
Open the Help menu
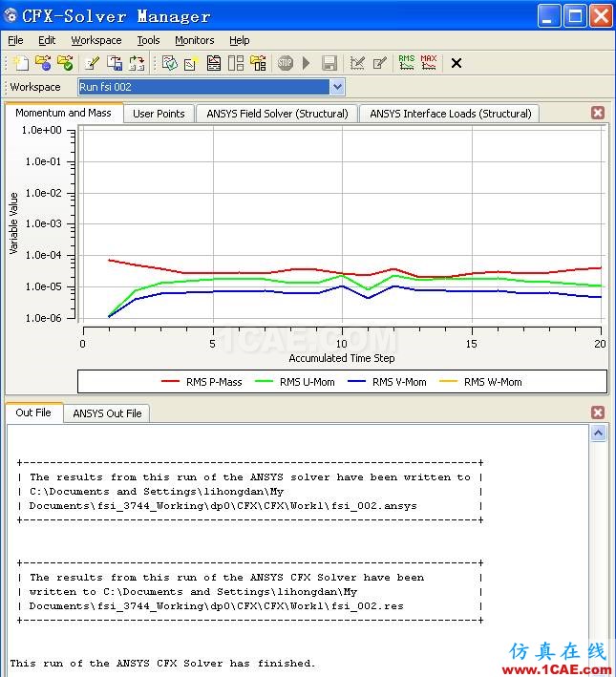tap(240, 40)
